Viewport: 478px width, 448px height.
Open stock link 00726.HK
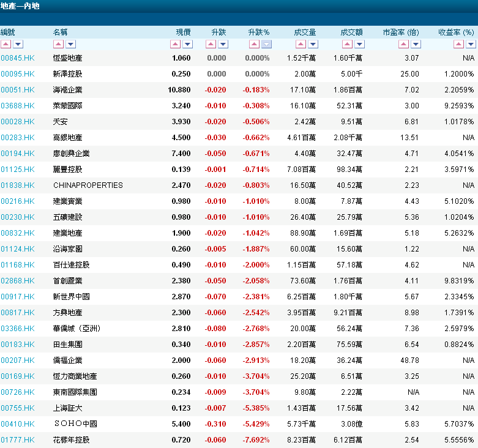(18, 392)
